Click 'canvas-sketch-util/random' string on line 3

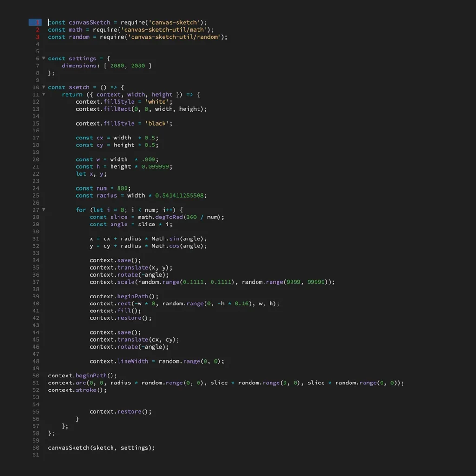[174, 37]
